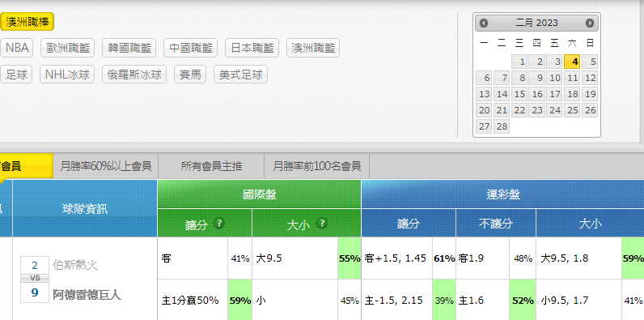
Task: Select the 足球 category button
Action: point(16,75)
